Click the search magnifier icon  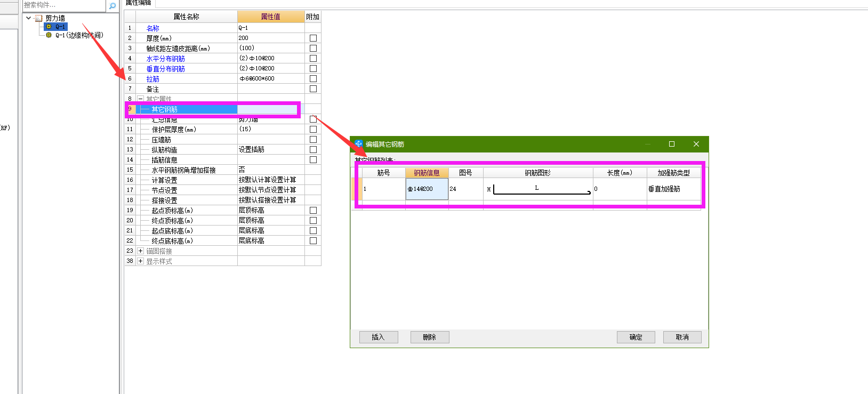coord(112,6)
